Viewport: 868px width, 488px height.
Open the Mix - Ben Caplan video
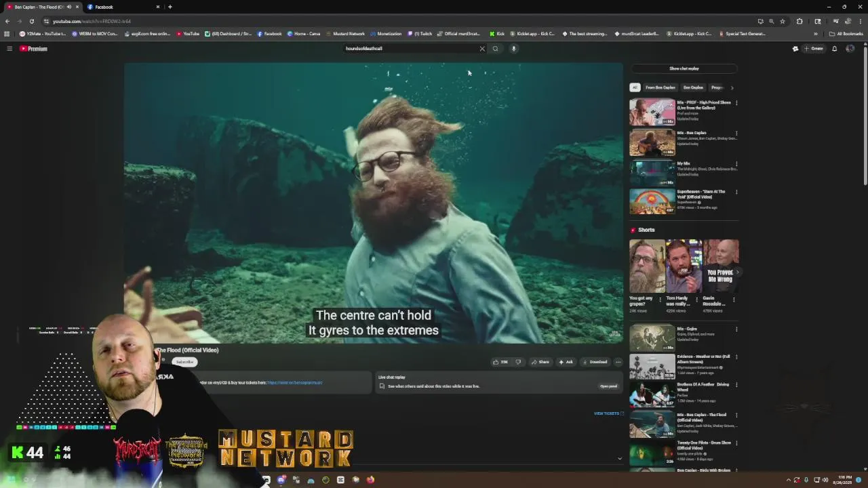coord(652,143)
